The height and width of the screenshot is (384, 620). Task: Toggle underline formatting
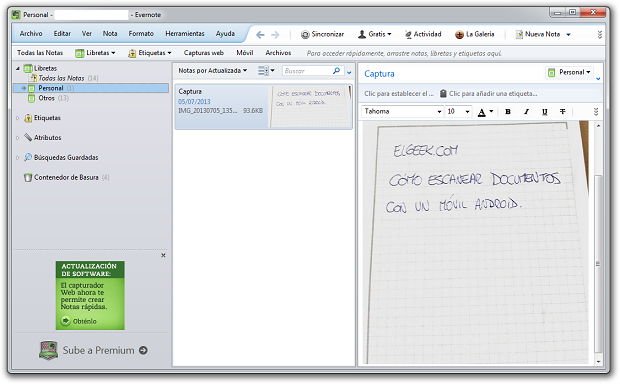click(544, 112)
